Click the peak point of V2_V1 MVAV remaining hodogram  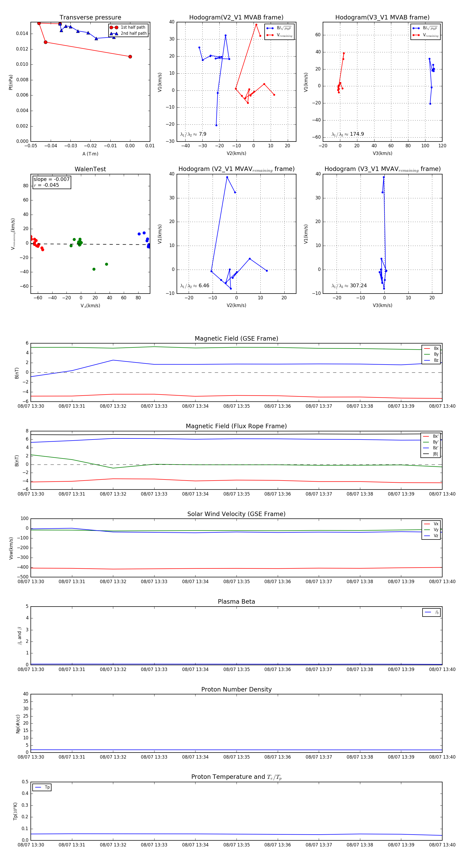[227, 177]
